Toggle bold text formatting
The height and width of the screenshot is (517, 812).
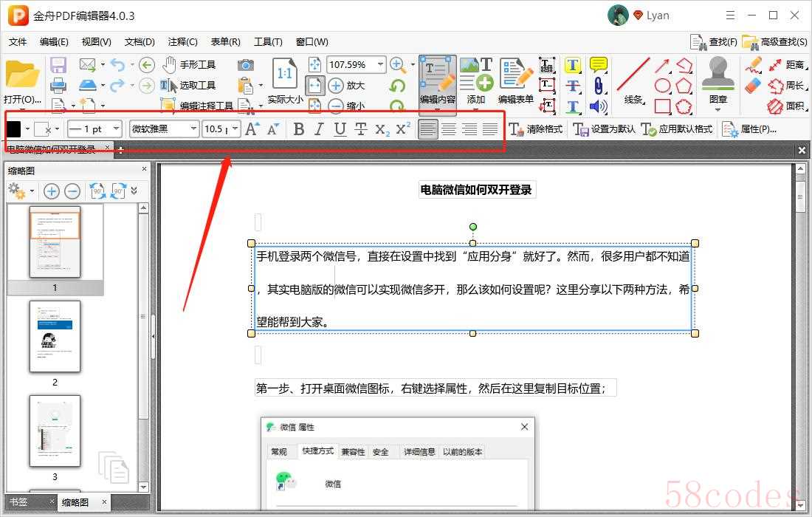tap(298, 129)
